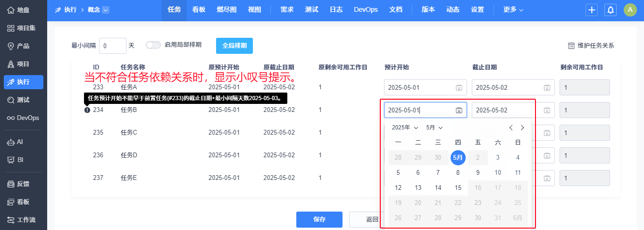Open the 测试 tab in top navigation
Image resolution: width=644 pixels, height=230 pixels.
coord(311,10)
